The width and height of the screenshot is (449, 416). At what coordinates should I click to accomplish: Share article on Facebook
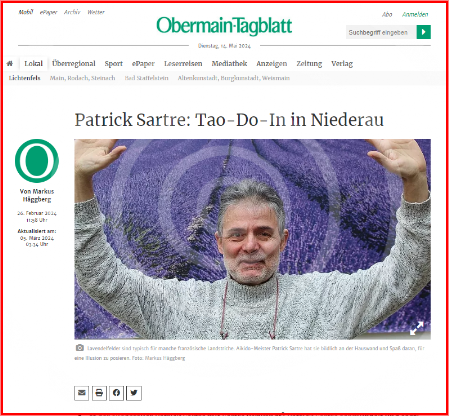pos(116,393)
